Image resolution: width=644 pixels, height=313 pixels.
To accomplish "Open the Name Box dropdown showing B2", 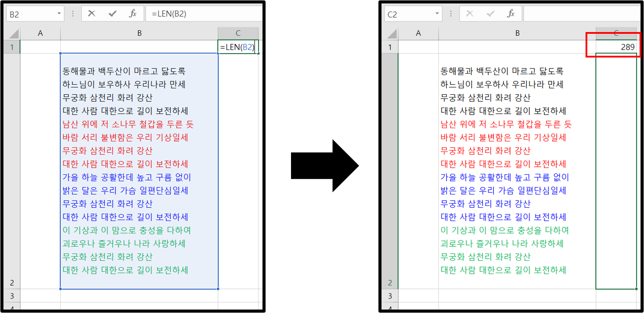I will (x=59, y=14).
